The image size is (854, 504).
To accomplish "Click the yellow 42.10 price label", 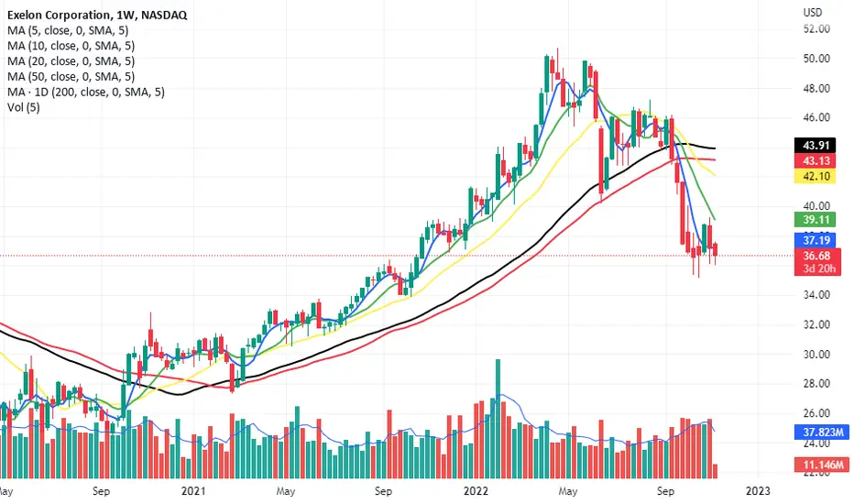I will [x=816, y=176].
